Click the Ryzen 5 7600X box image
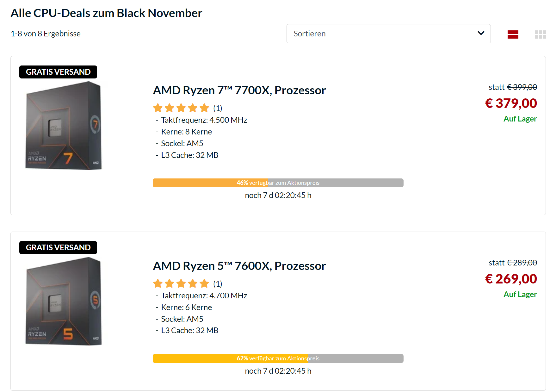Viewport: 550px width, 392px height. pos(64,301)
